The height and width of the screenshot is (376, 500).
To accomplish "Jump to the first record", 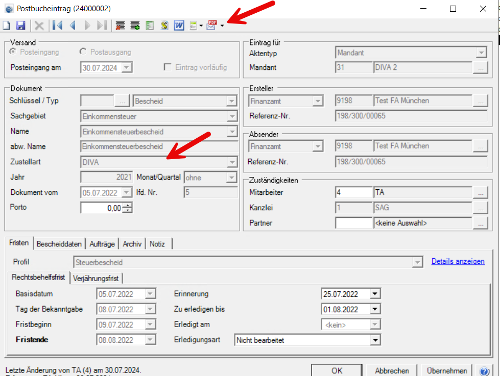I will point(57,26).
